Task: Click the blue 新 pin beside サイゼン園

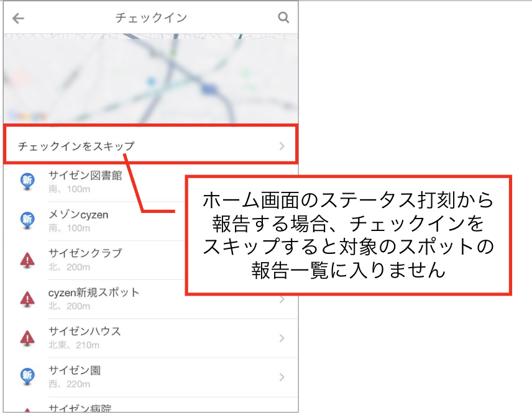Action: pos(27,376)
